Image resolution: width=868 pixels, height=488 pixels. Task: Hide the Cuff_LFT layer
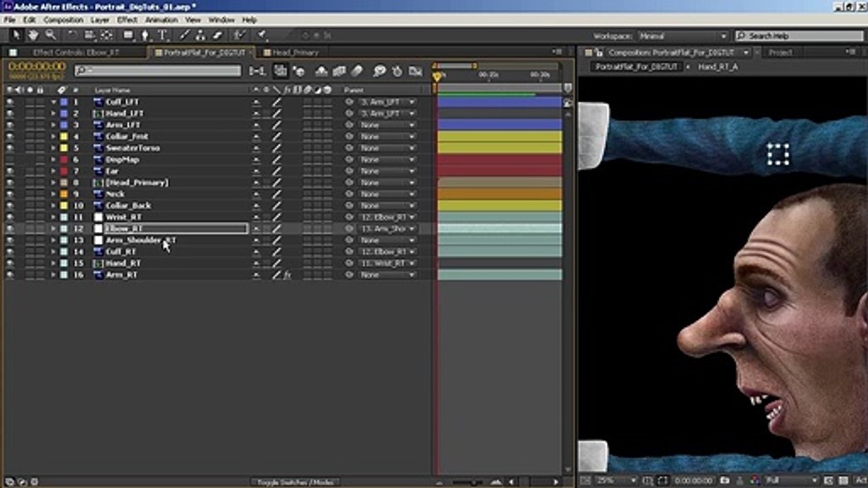[9, 102]
